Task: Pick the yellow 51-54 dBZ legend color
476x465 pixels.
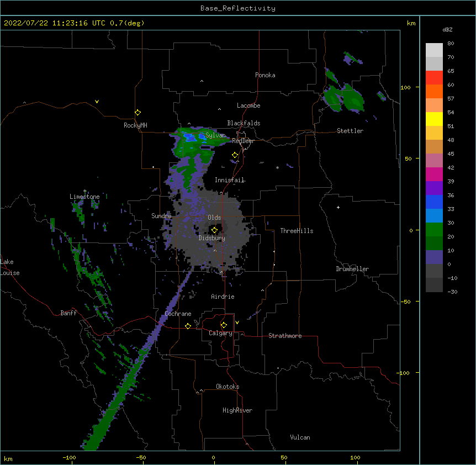Action: coord(434,119)
